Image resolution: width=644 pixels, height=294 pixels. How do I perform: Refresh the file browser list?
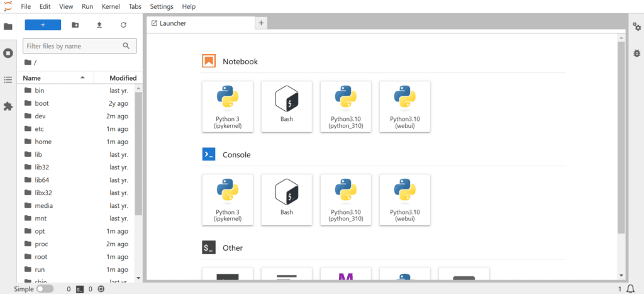click(123, 25)
